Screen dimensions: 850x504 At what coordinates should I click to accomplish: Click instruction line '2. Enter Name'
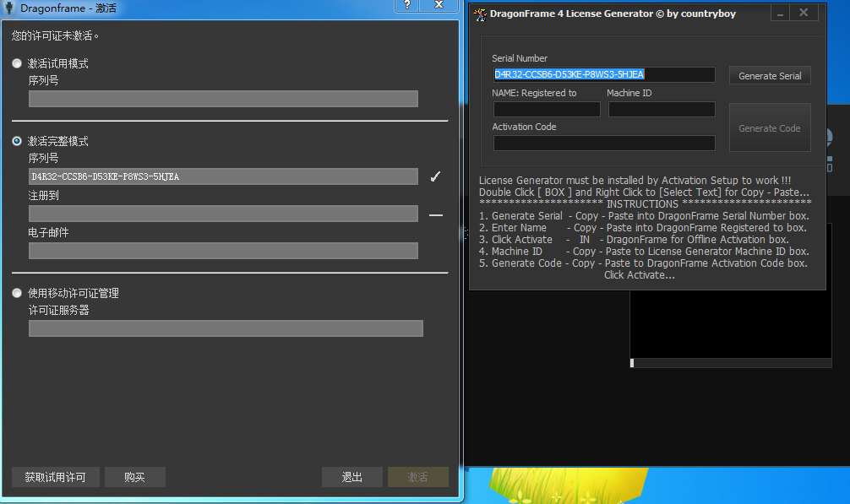(643, 227)
